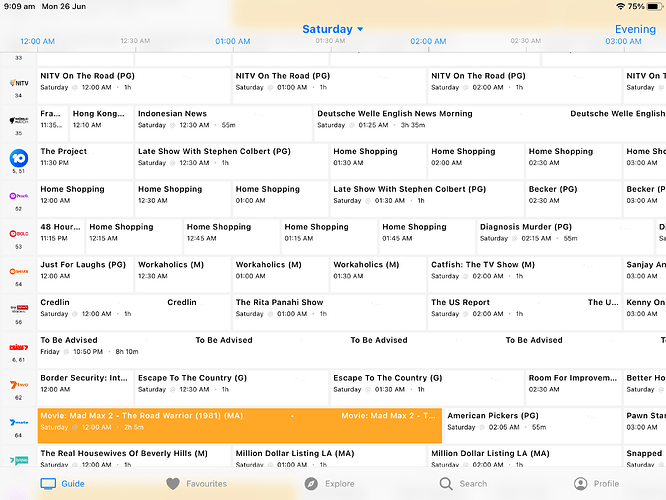Select the NITV channel logo
The width and height of the screenshot is (666, 500).
pos(19,83)
